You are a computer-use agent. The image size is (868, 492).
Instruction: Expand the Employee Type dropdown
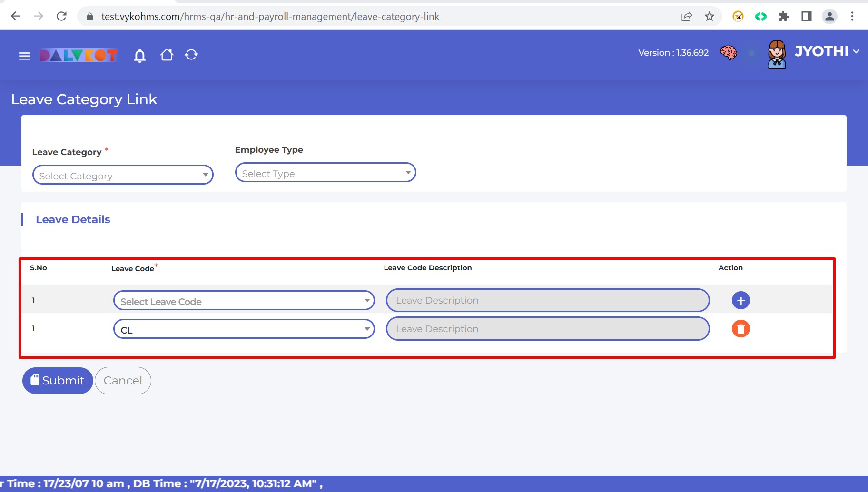pyautogui.click(x=325, y=173)
